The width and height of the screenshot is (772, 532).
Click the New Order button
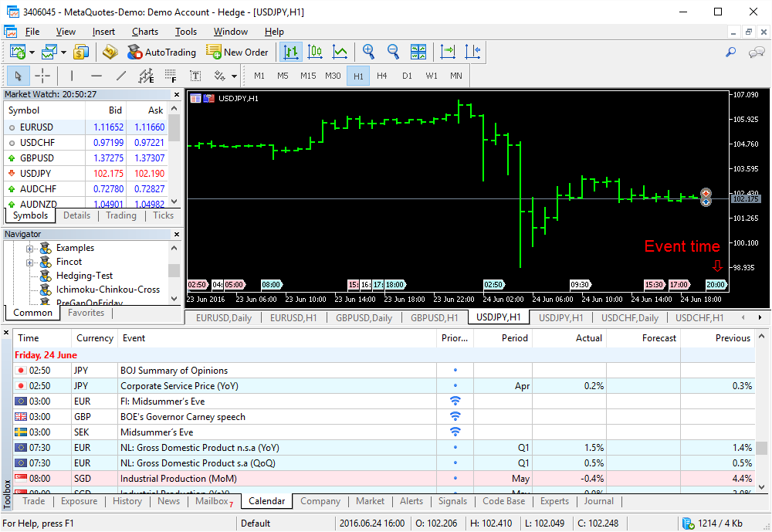pyautogui.click(x=238, y=52)
